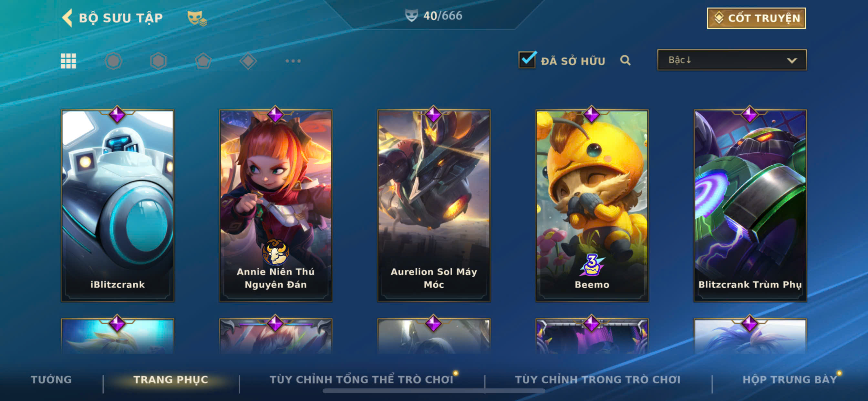Open the skin search magnifier
The width and height of the screenshot is (868, 401).
(625, 60)
